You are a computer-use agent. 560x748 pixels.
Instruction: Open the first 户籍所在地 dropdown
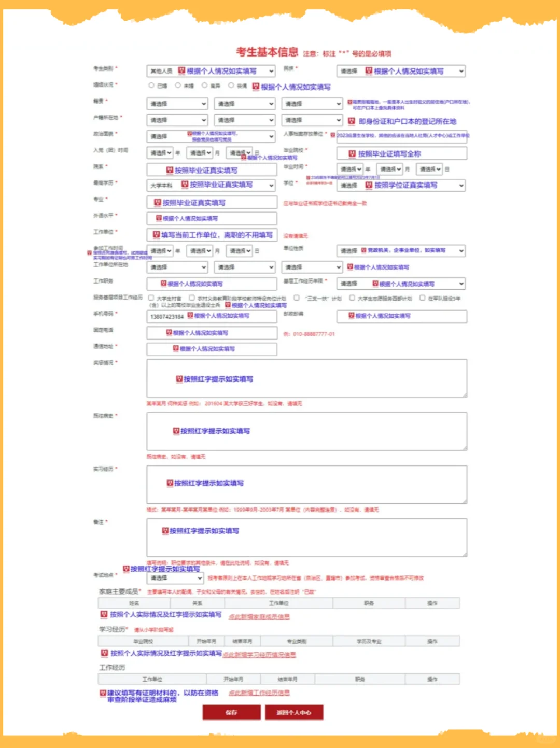click(x=177, y=120)
